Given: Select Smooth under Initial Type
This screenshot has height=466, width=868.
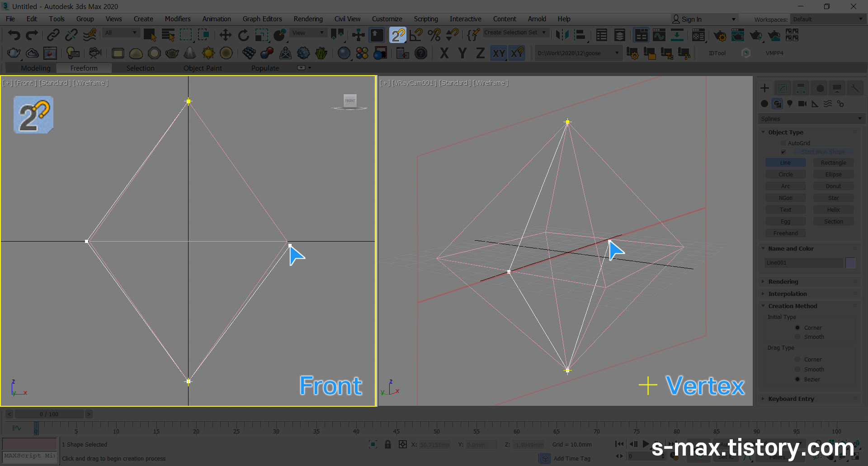Looking at the screenshot, I should point(798,337).
